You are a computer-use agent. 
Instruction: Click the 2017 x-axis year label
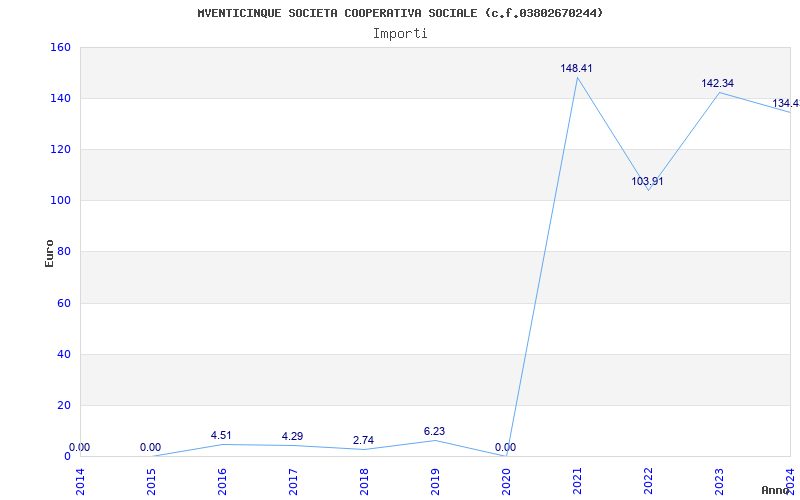coord(293,482)
